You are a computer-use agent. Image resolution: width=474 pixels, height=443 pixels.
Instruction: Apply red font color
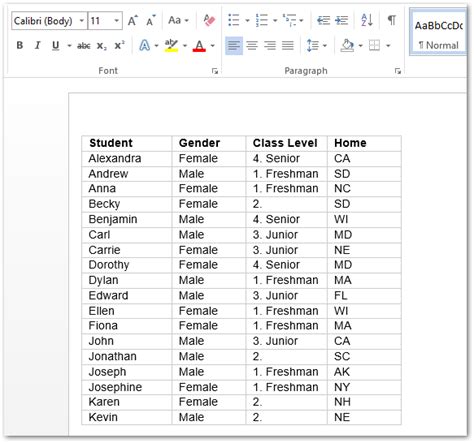point(199,46)
